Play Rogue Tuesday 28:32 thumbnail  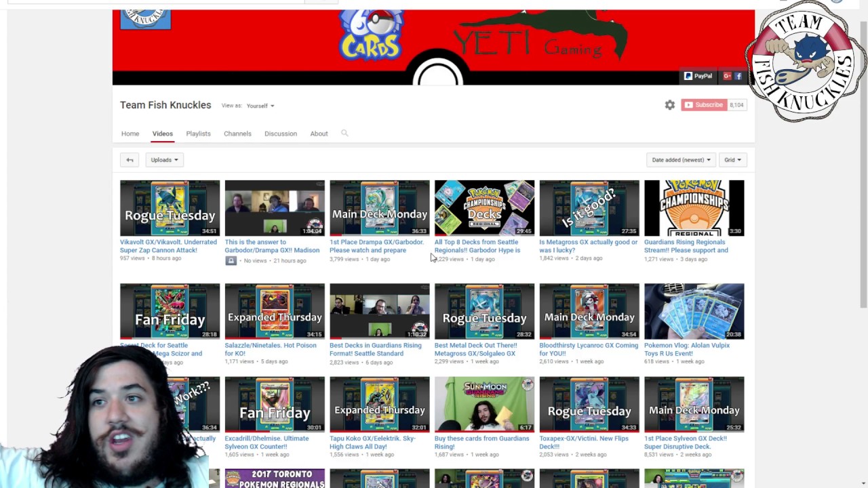click(x=484, y=311)
